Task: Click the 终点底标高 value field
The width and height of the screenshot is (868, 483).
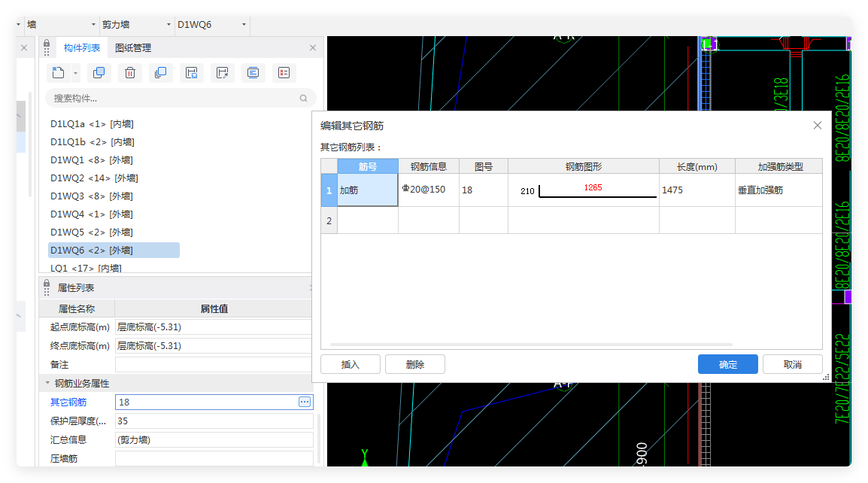Action: coord(214,346)
